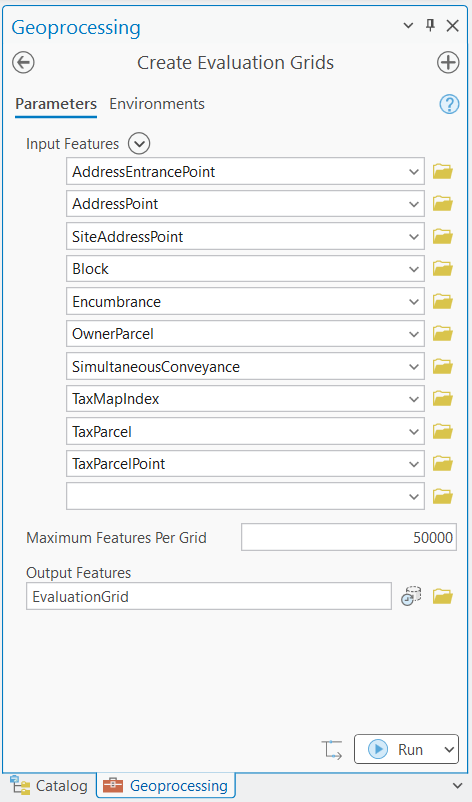Click the plus icon beside tool title

pos(448,63)
